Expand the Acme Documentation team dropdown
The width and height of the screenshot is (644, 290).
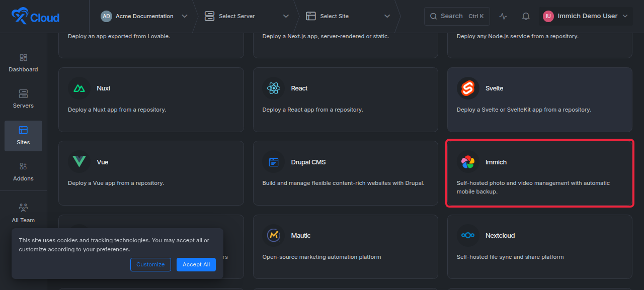(185, 16)
